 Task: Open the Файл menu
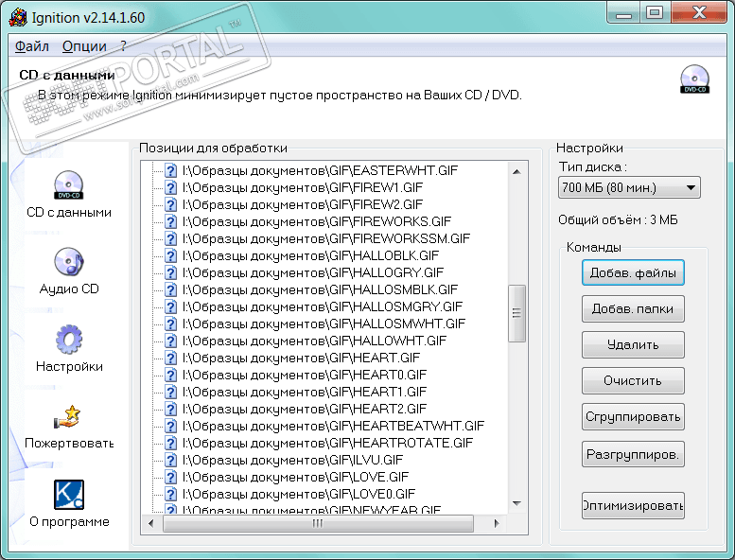32,45
